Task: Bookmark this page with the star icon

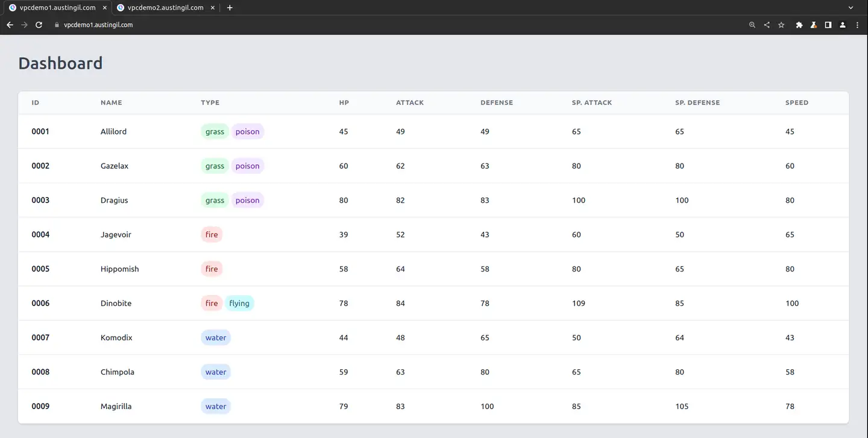Action: 781,25
